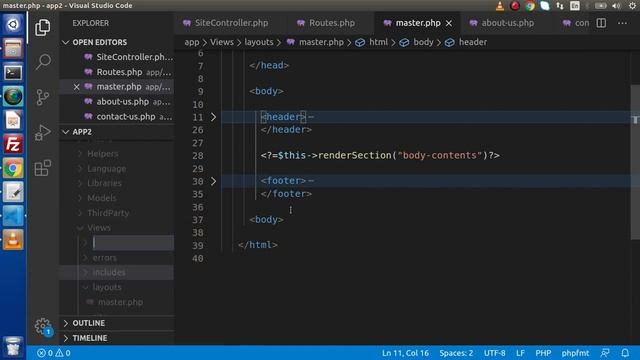The image size is (640, 360).
Task: Change end of line sequence LF
Action: click(520, 353)
